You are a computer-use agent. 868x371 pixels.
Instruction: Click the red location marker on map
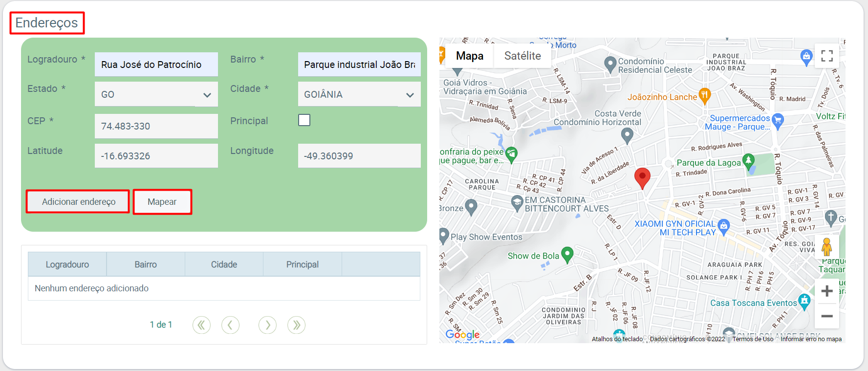642,178
